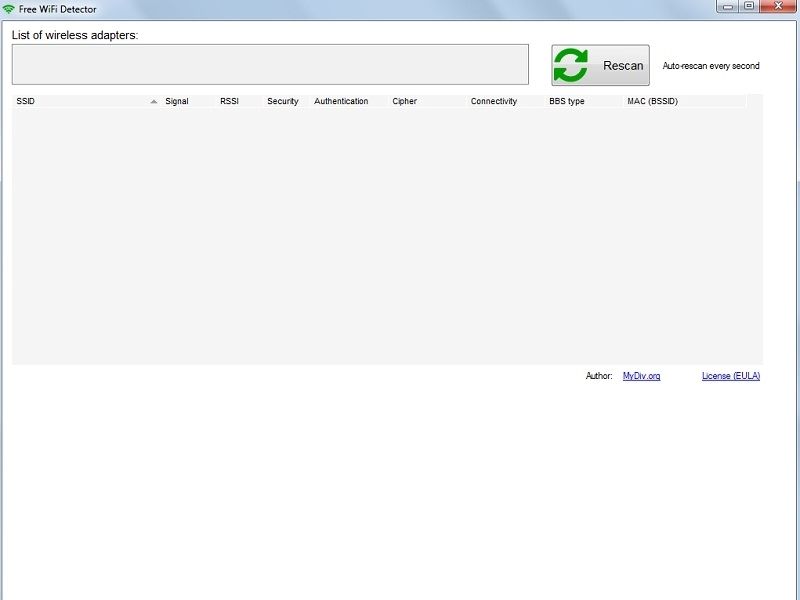The image size is (800, 600).
Task: Click the Auto-rescan every second label
Action: point(711,66)
